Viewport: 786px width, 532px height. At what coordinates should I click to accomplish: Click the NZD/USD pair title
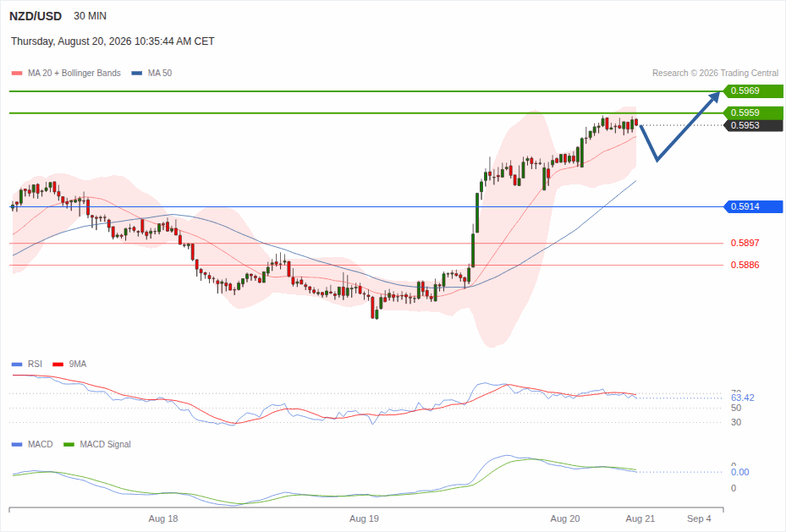point(36,16)
